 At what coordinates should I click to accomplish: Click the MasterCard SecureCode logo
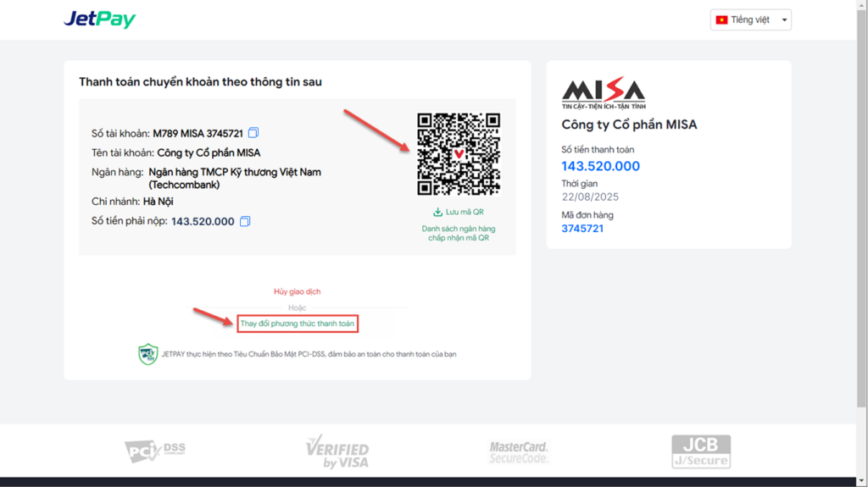(x=519, y=452)
